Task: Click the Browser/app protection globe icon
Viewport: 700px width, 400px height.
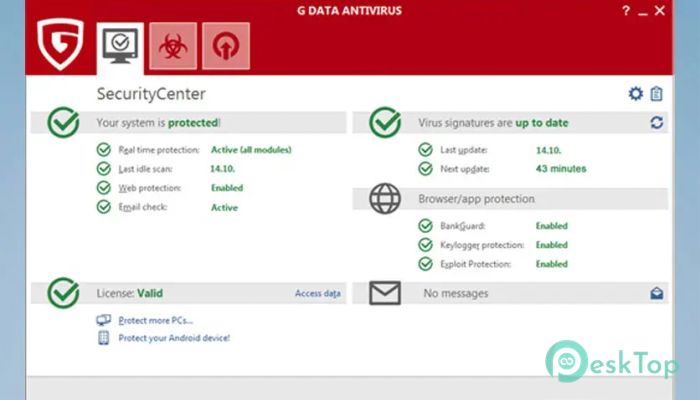Action: [x=385, y=199]
